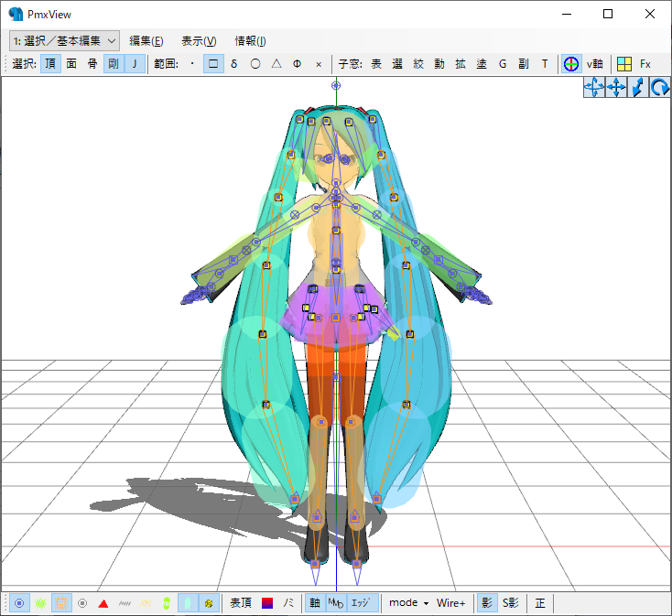The height and width of the screenshot is (616, 672).
Task: Toggle rigid body selection 剛
Action: click(x=114, y=64)
